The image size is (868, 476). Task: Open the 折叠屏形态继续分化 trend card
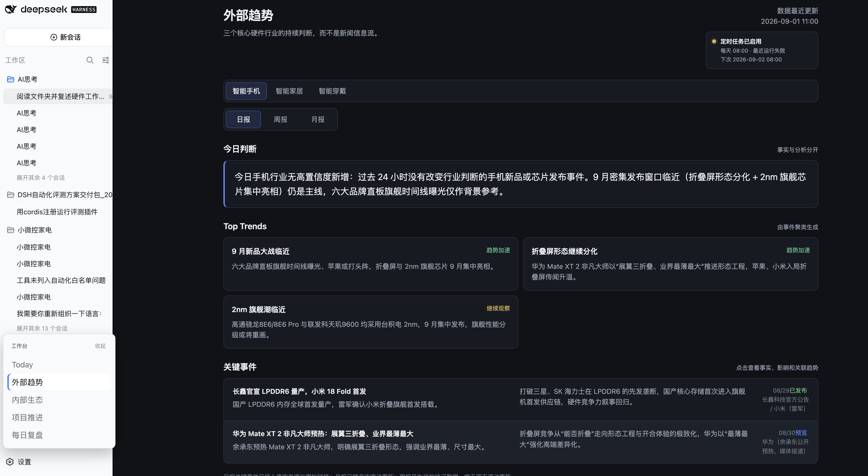coord(671,264)
